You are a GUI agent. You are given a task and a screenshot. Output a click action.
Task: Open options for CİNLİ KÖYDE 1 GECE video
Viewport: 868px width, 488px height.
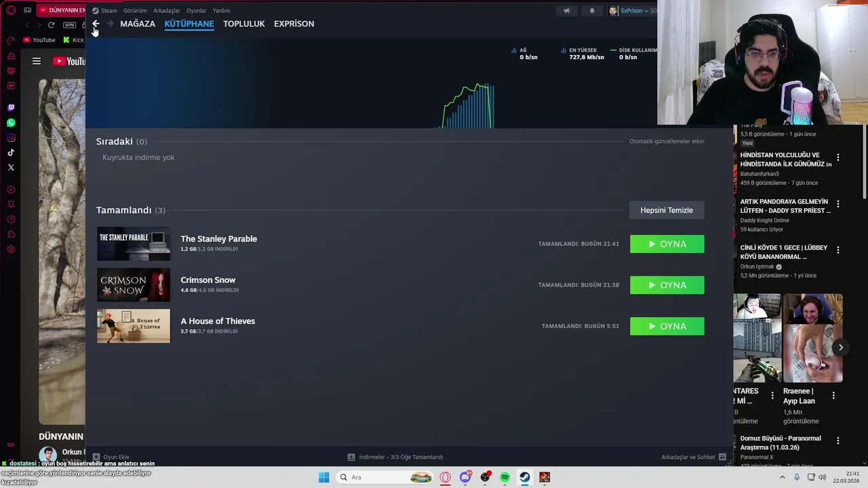click(838, 249)
